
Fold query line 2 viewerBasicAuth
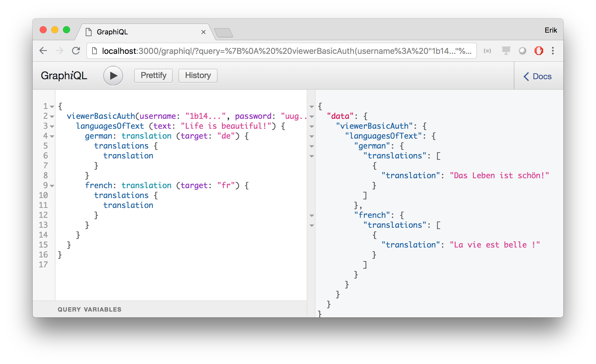pyautogui.click(x=52, y=116)
